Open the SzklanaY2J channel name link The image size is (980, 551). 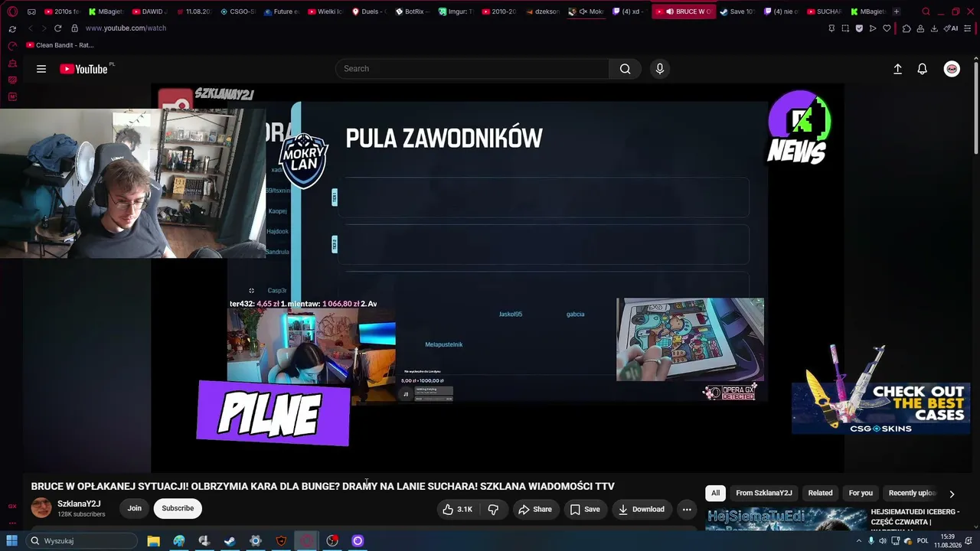(x=79, y=504)
